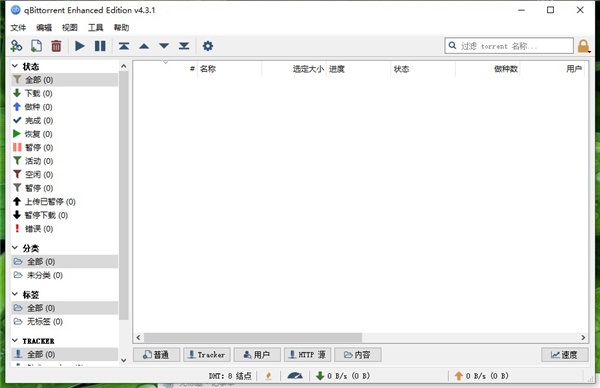
Task: Select 做种 (0) status filter
Action: [x=64, y=107]
